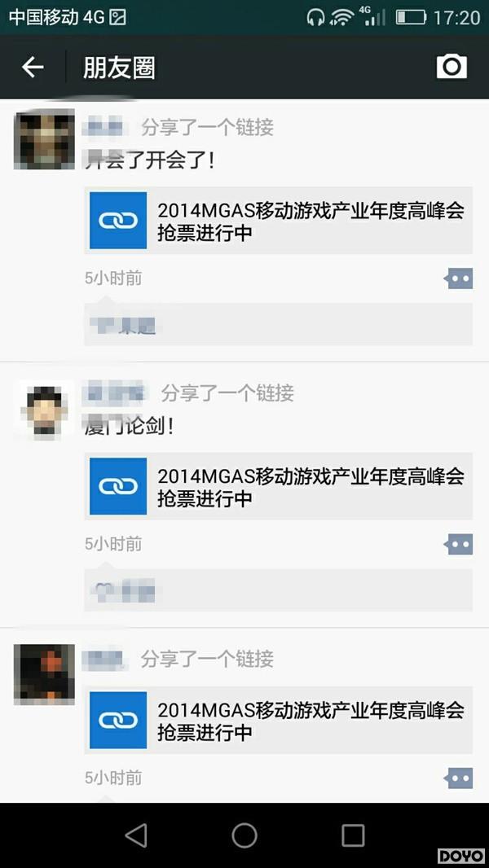Open the camera to post a moment
489x868 pixels.
(x=452, y=67)
